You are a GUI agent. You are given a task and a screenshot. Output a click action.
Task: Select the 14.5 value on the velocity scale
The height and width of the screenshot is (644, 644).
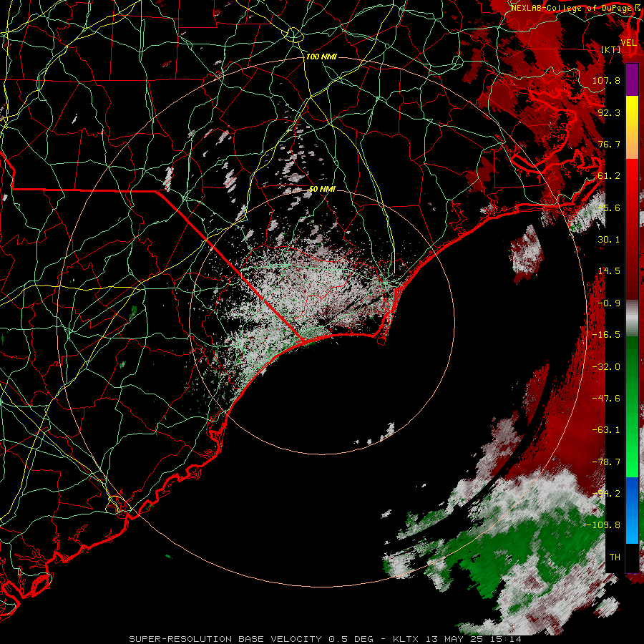pyautogui.click(x=609, y=271)
